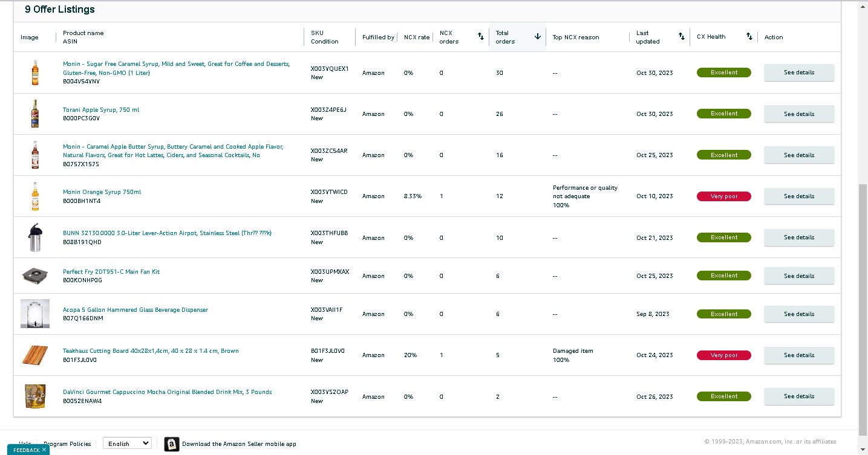Image resolution: width=868 pixels, height=455 pixels.
Task: Click the Top NCX reason column header
Action: pos(576,37)
